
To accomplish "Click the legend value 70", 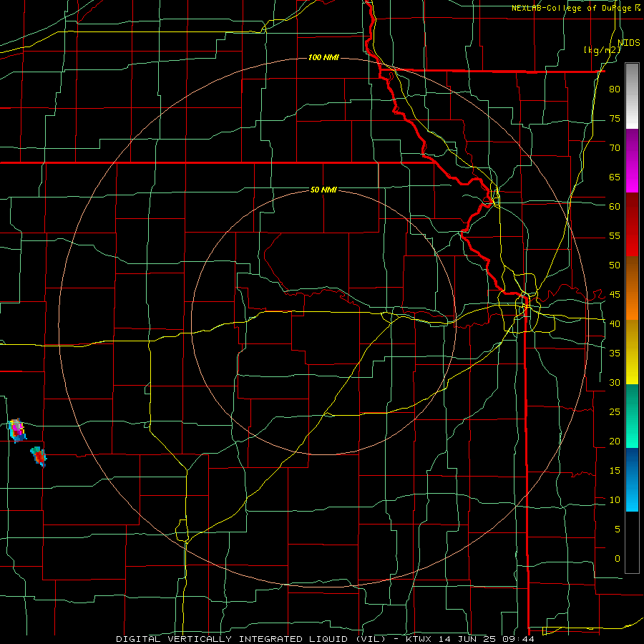I will [615, 148].
